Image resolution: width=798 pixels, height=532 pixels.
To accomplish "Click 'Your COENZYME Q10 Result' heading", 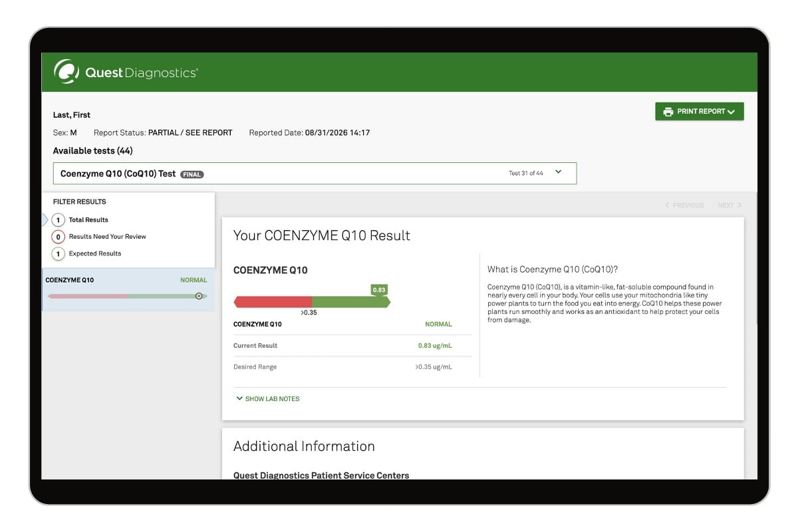I will pos(322,235).
